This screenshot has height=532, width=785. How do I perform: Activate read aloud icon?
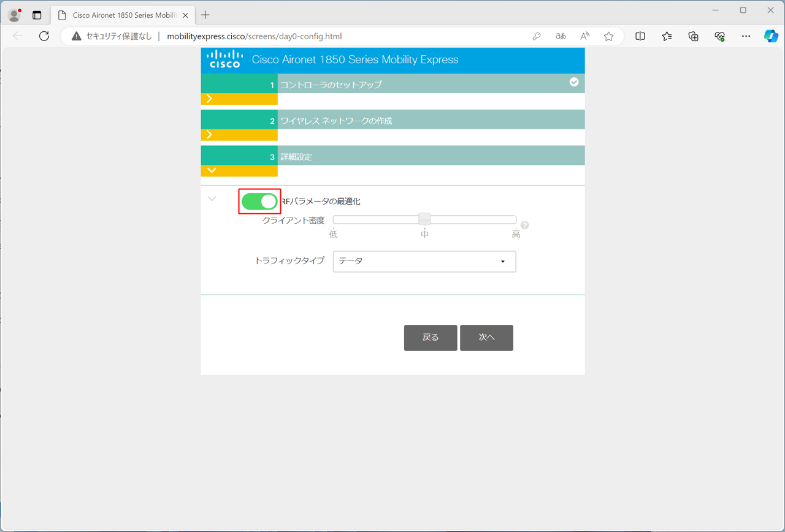(584, 36)
